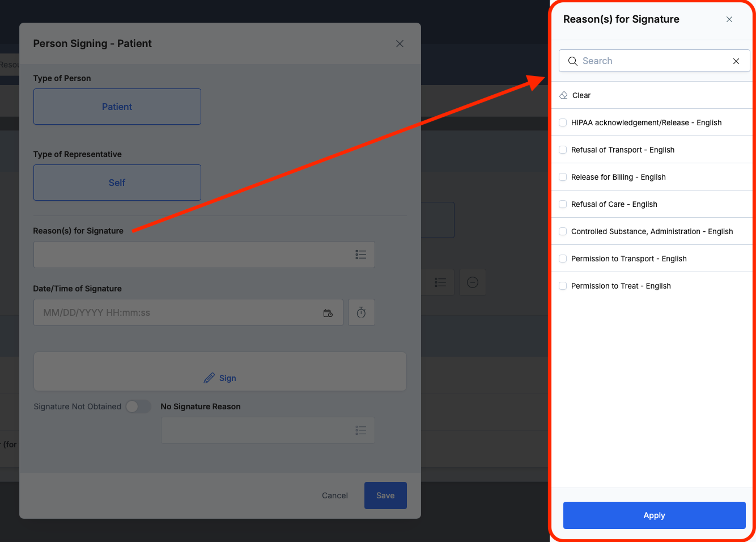
Task: Enable the Signature Not Obtained toggle
Action: 138,406
